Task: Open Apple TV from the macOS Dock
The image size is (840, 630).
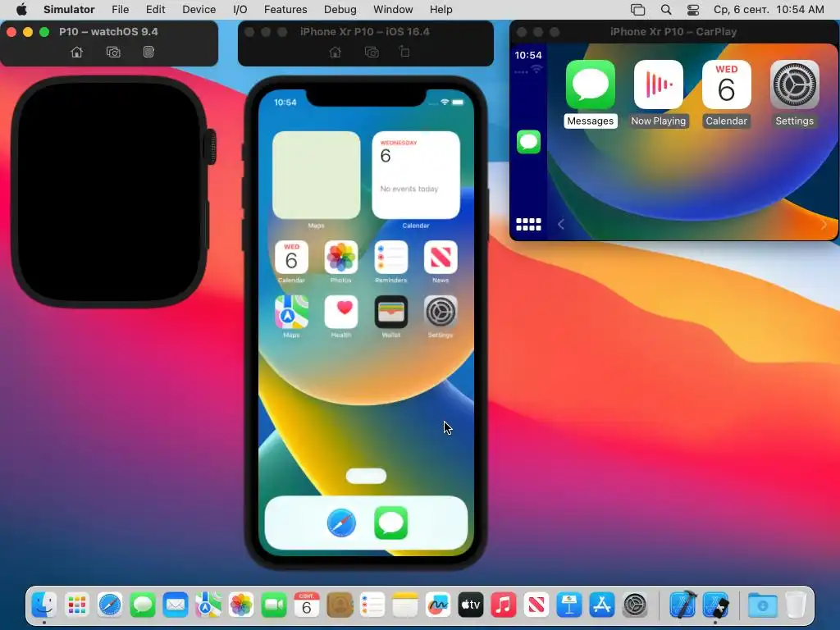Action: [470, 605]
